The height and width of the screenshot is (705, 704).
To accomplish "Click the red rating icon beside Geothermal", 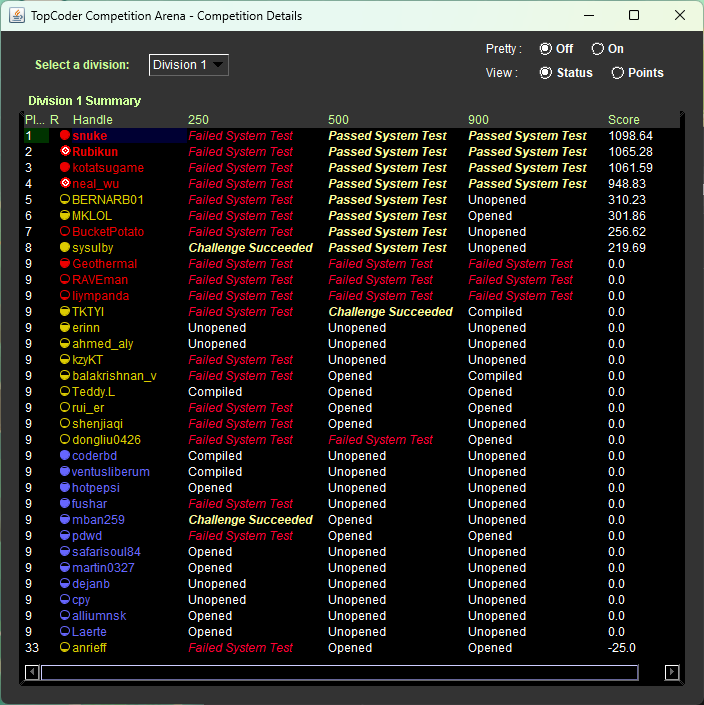I will [65, 263].
